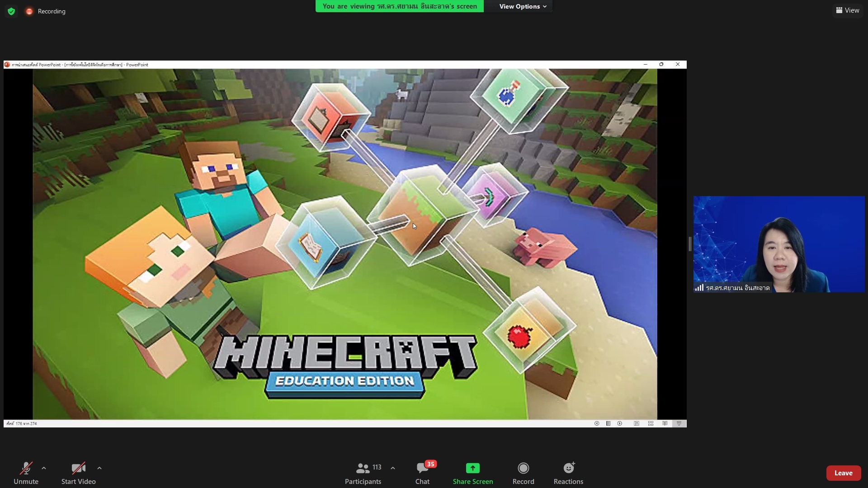Go to next slide in PowerPoint status bar
Viewport: 868px width, 488px height.
620,423
